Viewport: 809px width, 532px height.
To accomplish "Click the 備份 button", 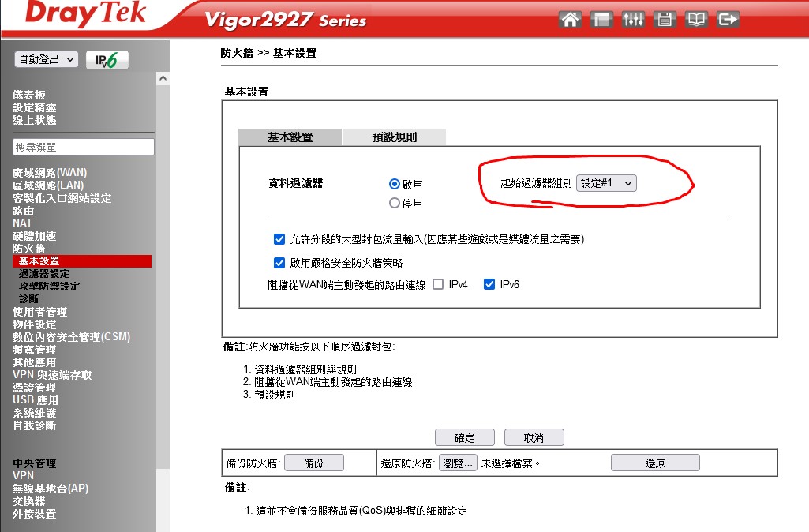I will [313, 463].
